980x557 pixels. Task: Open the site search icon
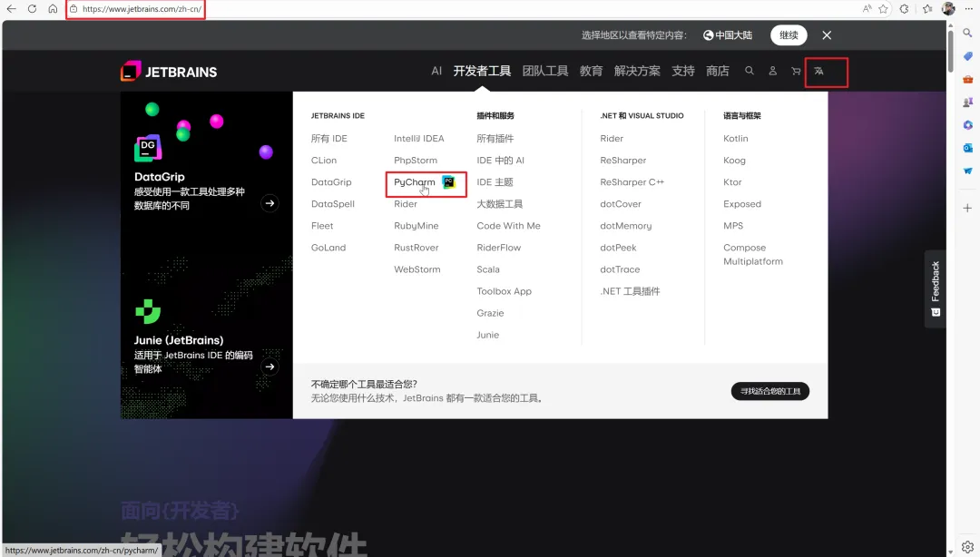750,71
